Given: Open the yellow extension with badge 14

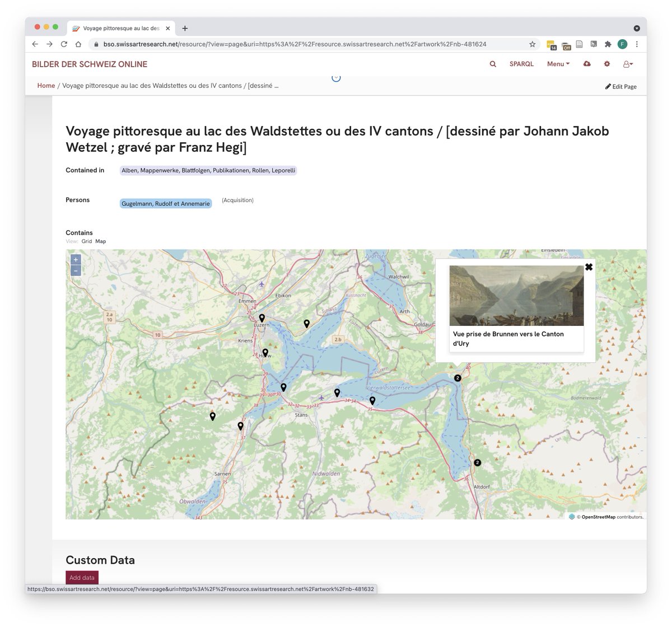Looking at the screenshot, I should 551,45.
